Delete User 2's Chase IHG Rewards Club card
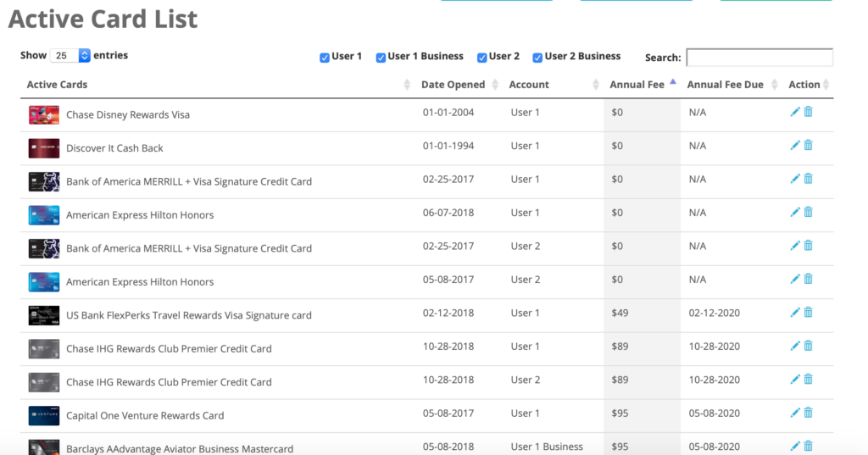Viewport: 868px width, 455px height. 808,380
